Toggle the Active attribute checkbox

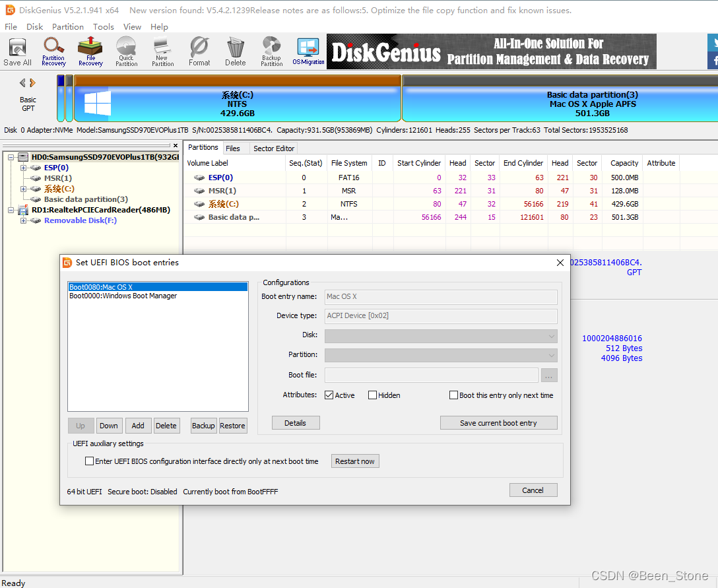click(329, 395)
